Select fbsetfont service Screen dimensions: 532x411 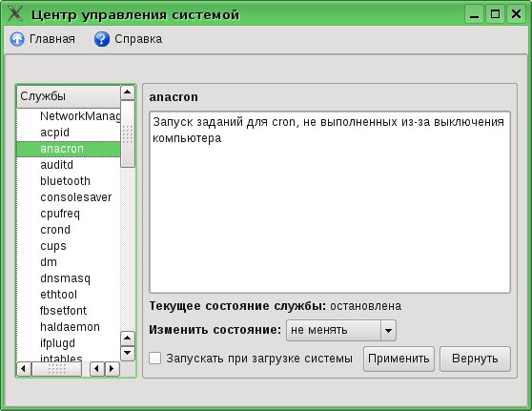69,311
